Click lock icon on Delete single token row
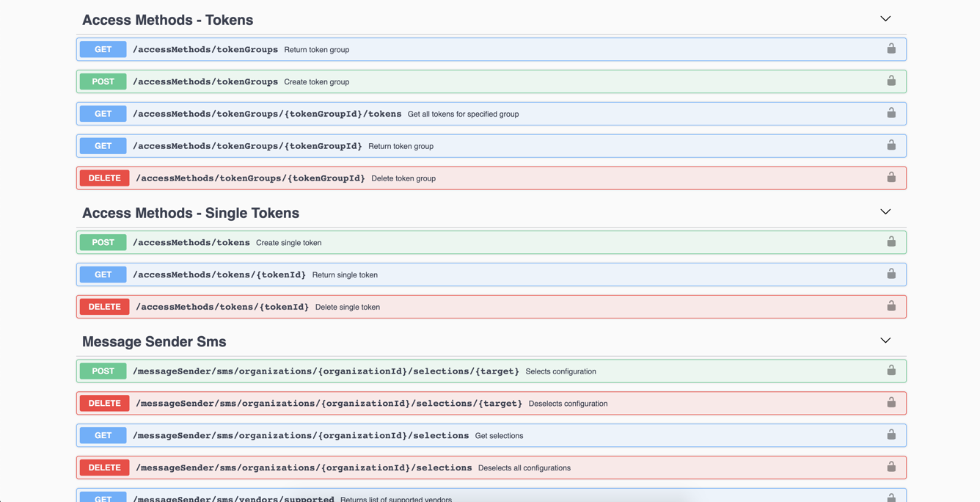 pyautogui.click(x=891, y=307)
